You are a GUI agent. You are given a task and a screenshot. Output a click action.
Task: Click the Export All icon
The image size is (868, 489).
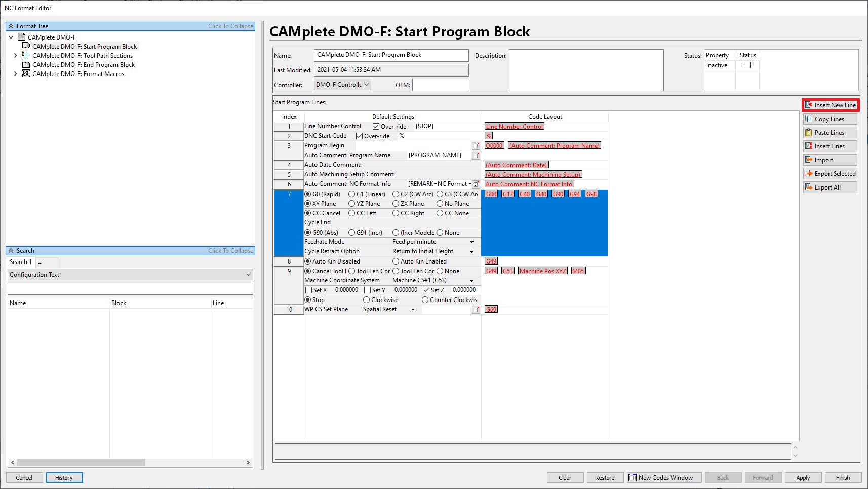click(809, 187)
